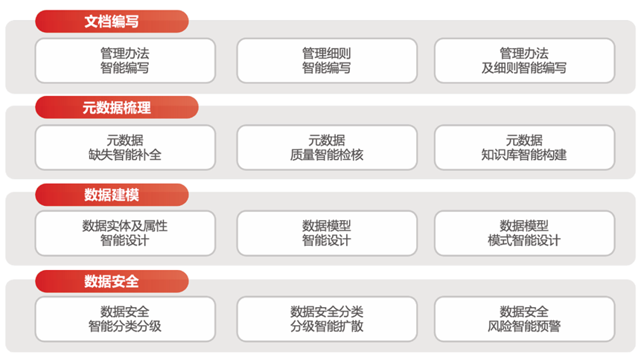Select the 管理细则 智能编写 box
Screen dimensions: 644x357
click(326, 61)
